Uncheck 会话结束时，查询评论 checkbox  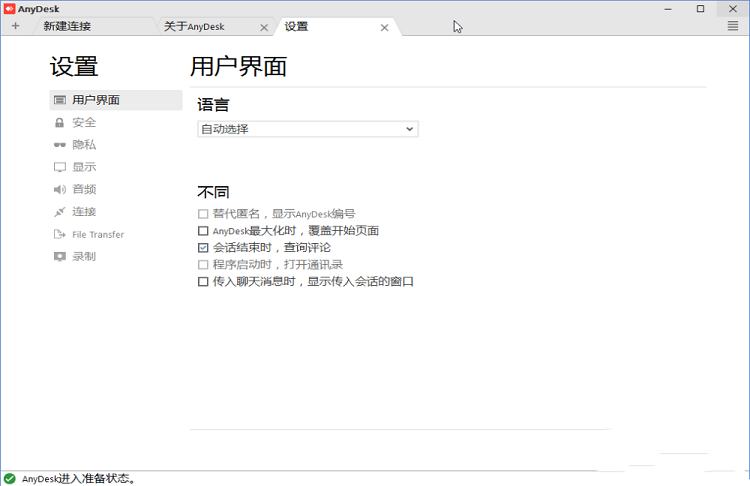click(203, 248)
